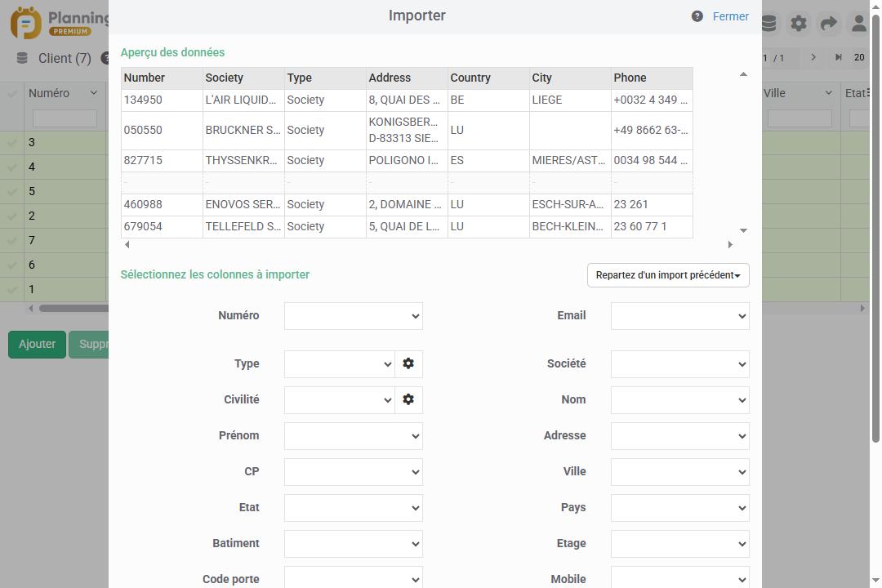Open the Mobile column mapping dropdown
Image resolution: width=882 pixels, height=588 pixels.
point(680,578)
